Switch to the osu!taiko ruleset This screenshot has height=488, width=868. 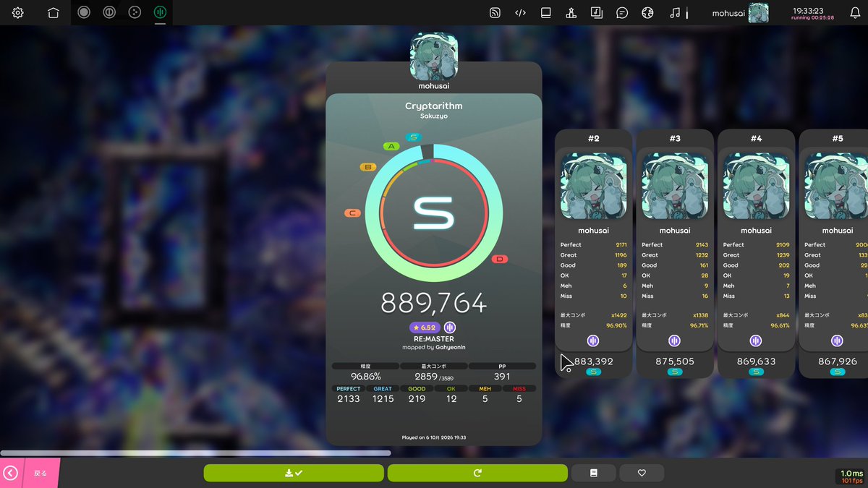(109, 12)
